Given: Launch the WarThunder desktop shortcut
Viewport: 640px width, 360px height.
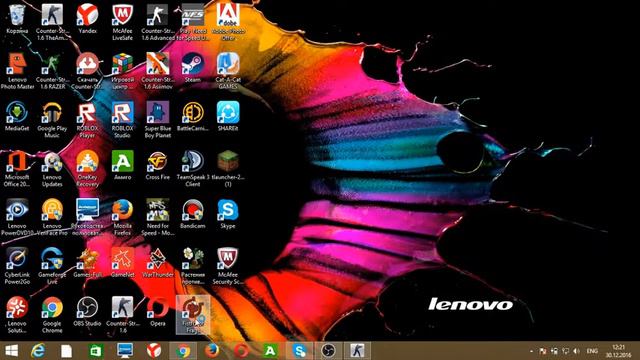Looking at the screenshot, I should [x=158, y=263].
